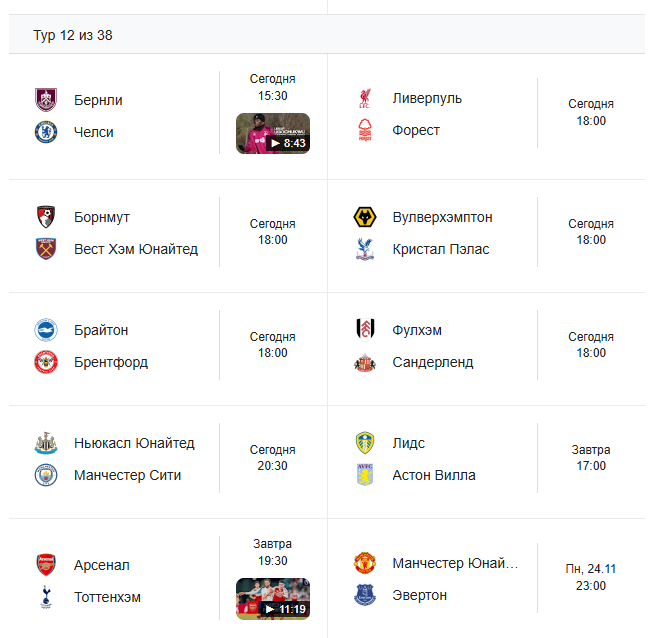Screen dimensions: 662x638
Task: Click the Wolverhampton wolf logo
Action: 365,217
